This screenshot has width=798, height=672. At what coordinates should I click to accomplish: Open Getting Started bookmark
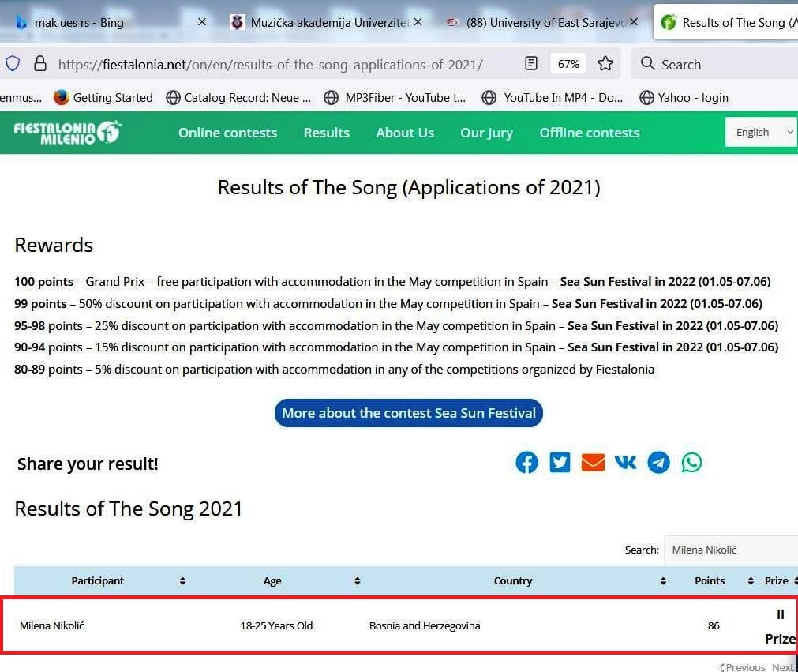(103, 97)
